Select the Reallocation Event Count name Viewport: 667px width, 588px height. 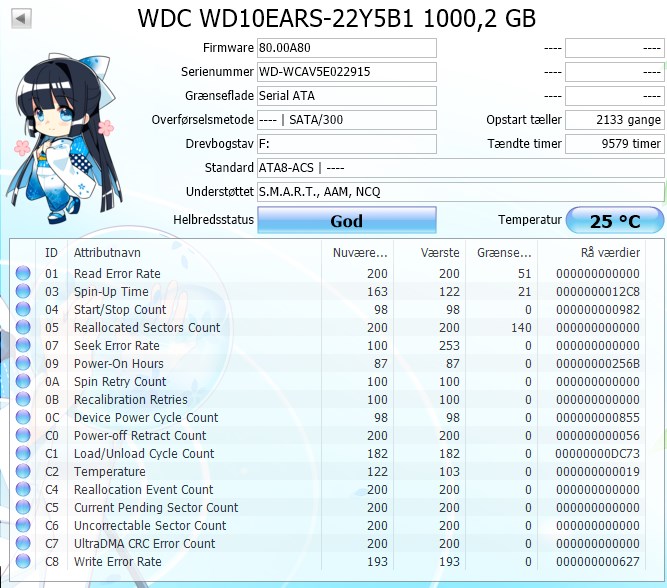pos(143,489)
